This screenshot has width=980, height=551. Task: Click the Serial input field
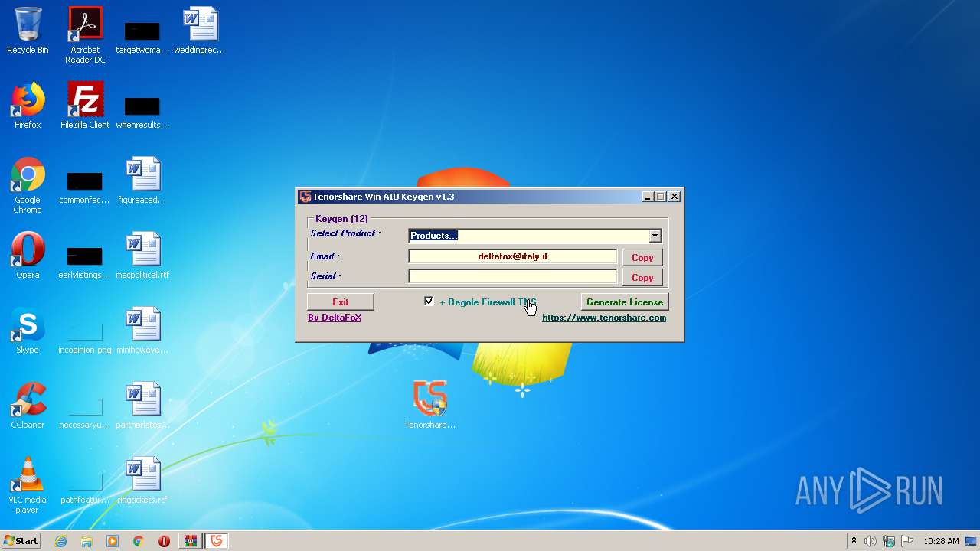pos(513,276)
